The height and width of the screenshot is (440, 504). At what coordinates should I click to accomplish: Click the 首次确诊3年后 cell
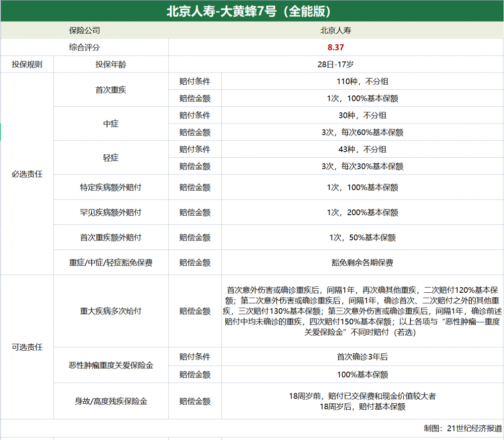click(362, 357)
